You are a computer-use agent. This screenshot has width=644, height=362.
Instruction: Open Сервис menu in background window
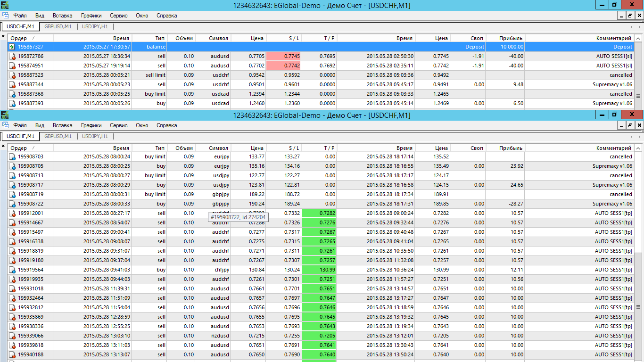pyautogui.click(x=119, y=16)
